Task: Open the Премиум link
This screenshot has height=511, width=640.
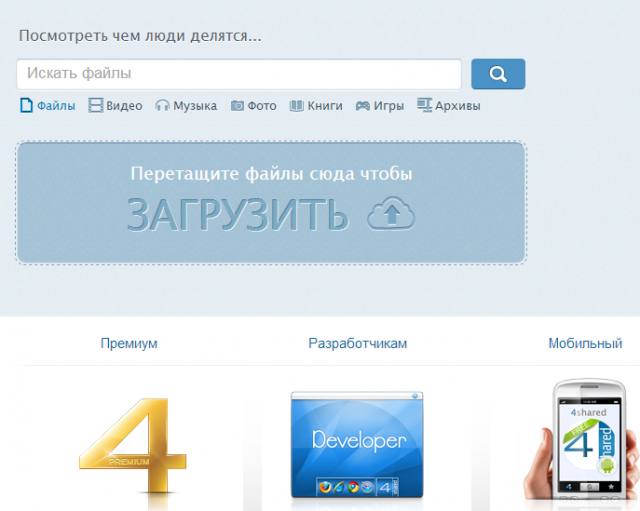Action: [129, 344]
